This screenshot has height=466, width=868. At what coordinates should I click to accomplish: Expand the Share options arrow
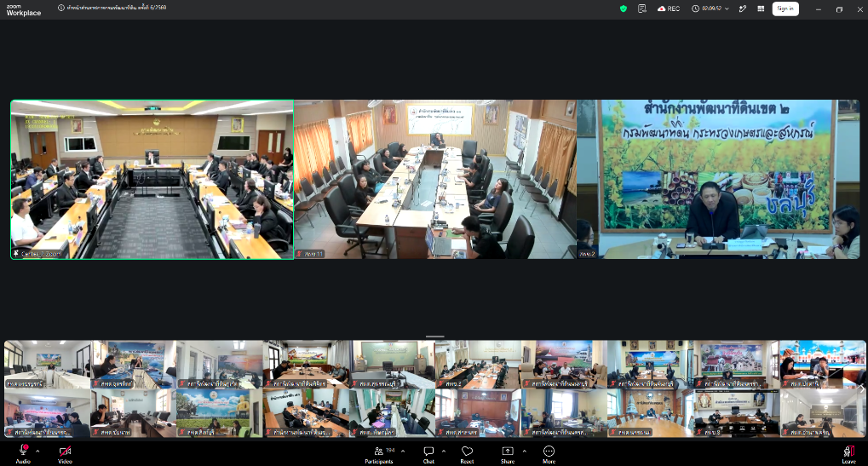(524, 451)
